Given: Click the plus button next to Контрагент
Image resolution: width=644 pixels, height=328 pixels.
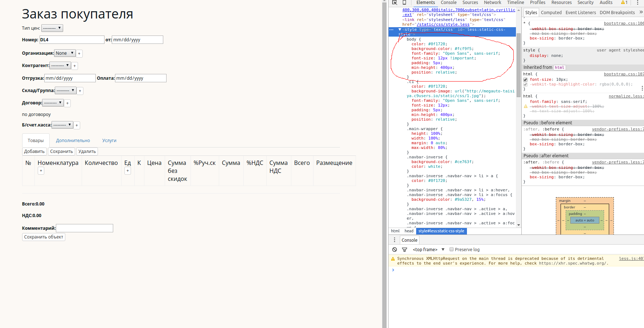Looking at the screenshot, I should point(75,66).
